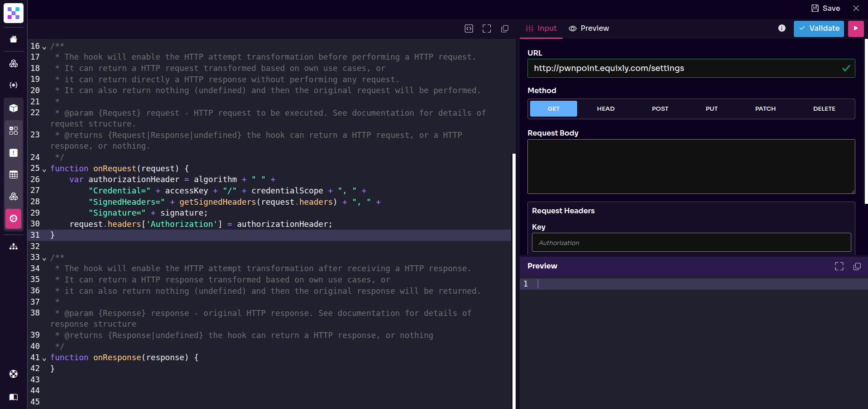Open the book documentation icon

[x=14, y=397]
